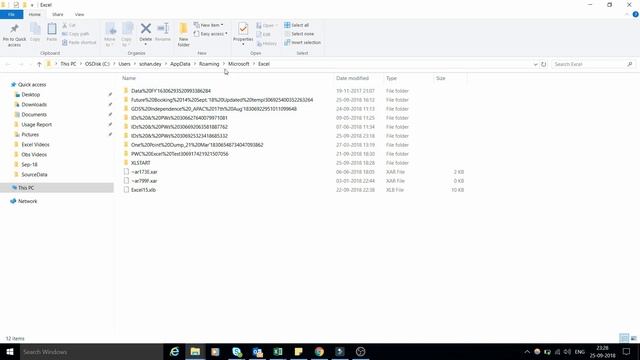This screenshot has height=360, width=640.
Task: Switch to the Share tab
Action: coord(58,14)
